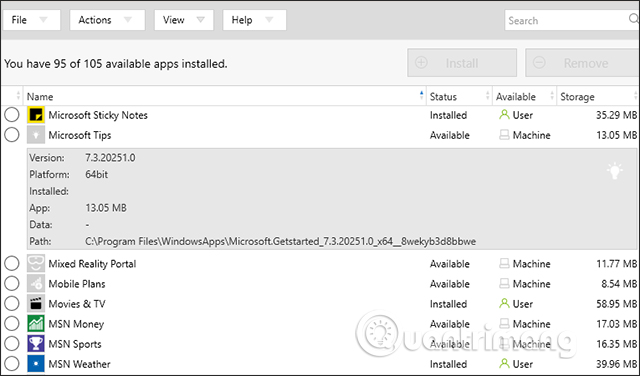The width and height of the screenshot is (640, 376).
Task: Click the View menu label
Action: [173, 20]
